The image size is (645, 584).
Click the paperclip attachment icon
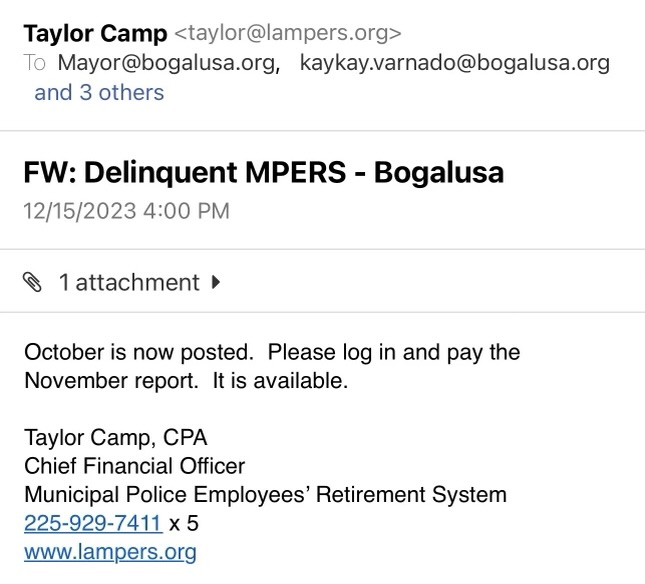coord(32,283)
